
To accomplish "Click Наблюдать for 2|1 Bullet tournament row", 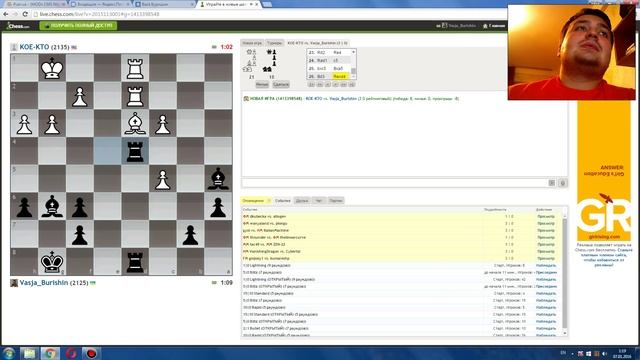I will click(546, 328).
